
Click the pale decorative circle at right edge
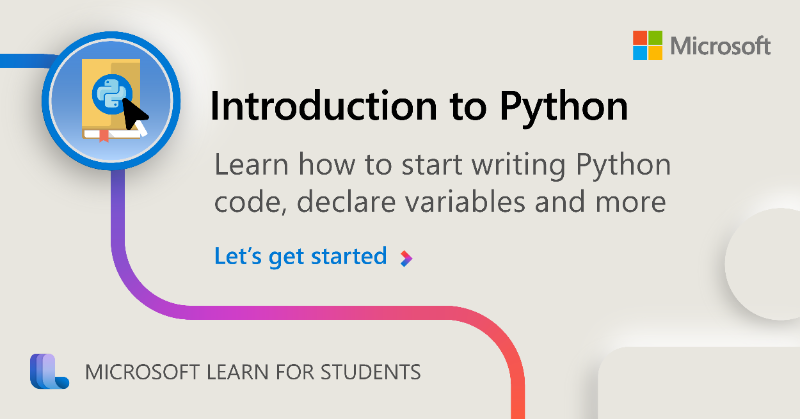[763, 264]
